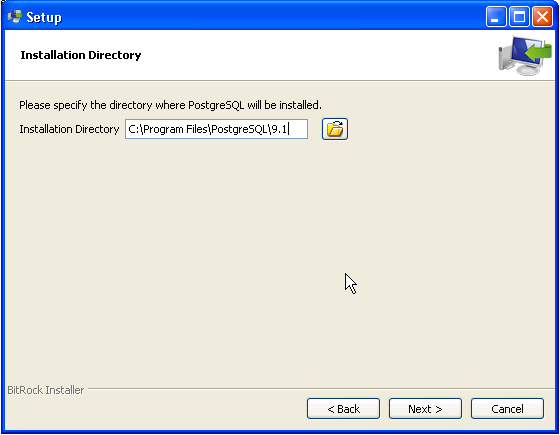Click the 'Please specify the directory' instruction text
This screenshot has width=560, height=435.
pyautogui.click(x=170, y=105)
